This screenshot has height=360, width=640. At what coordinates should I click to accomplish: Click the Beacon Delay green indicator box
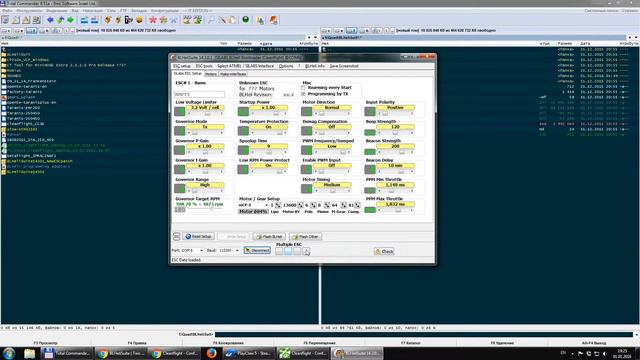pyautogui.click(x=370, y=169)
